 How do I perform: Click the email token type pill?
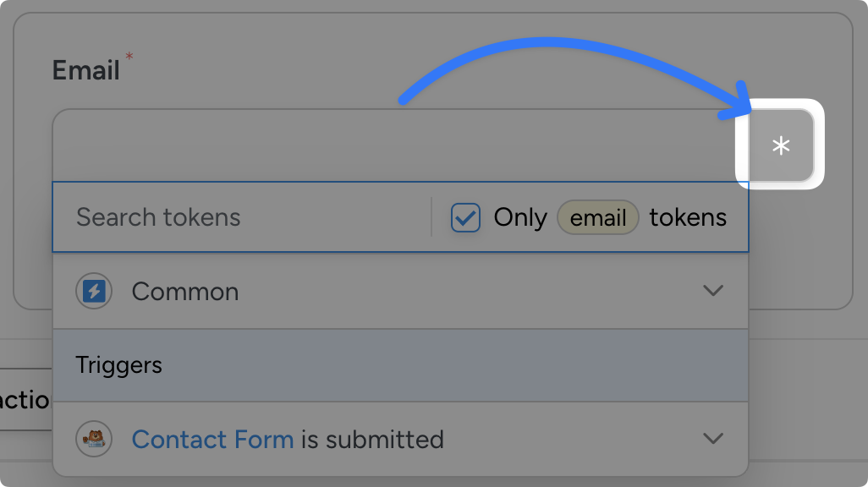pos(597,217)
